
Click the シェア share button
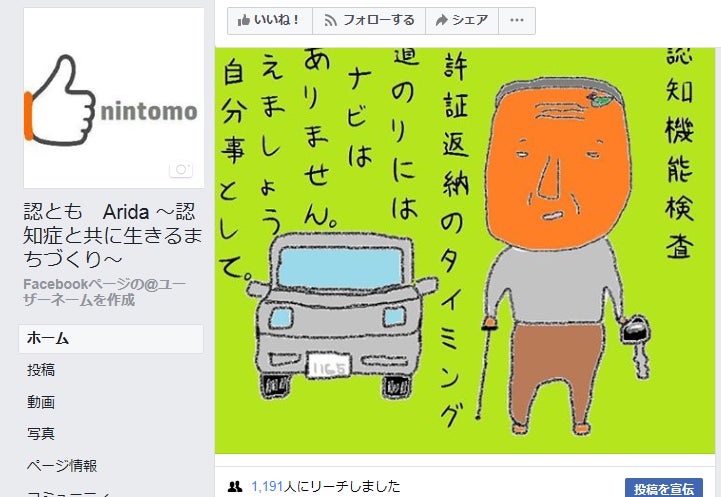(462, 21)
